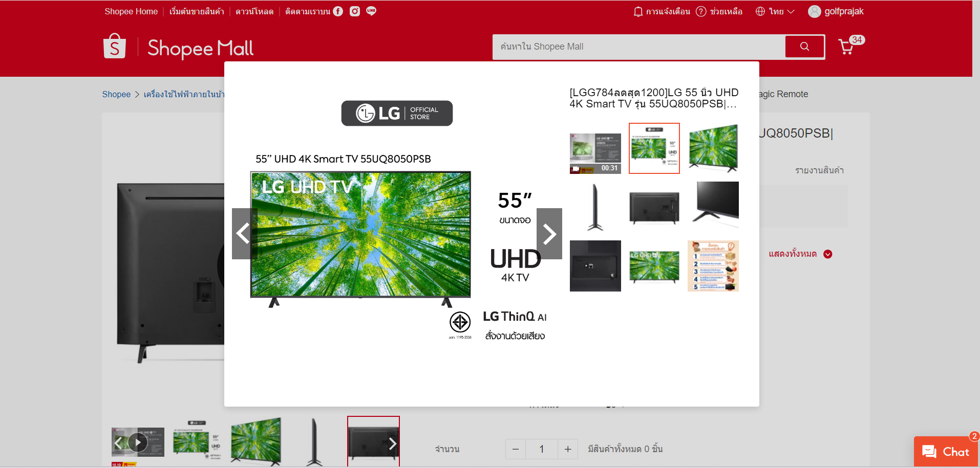Click the quantity input field
The image size is (980, 468).
click(542, 449)
